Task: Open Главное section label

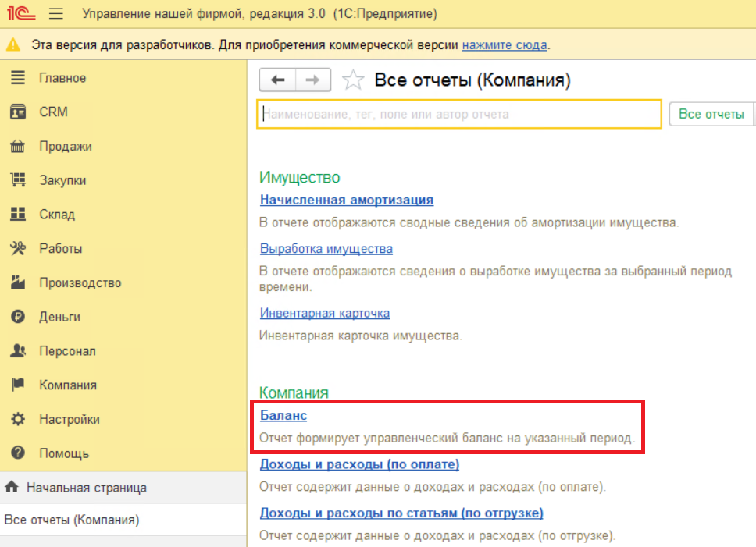Action: [62, 78]
